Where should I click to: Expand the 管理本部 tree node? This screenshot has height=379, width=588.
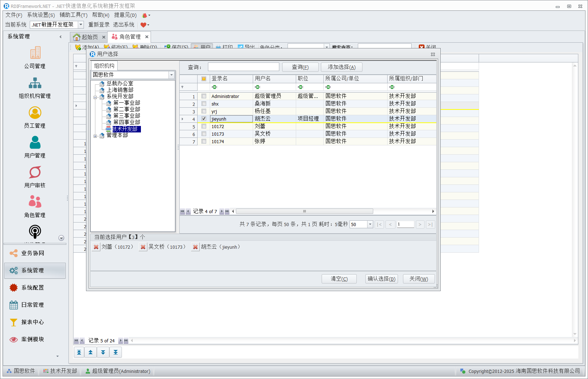(95, 136)
